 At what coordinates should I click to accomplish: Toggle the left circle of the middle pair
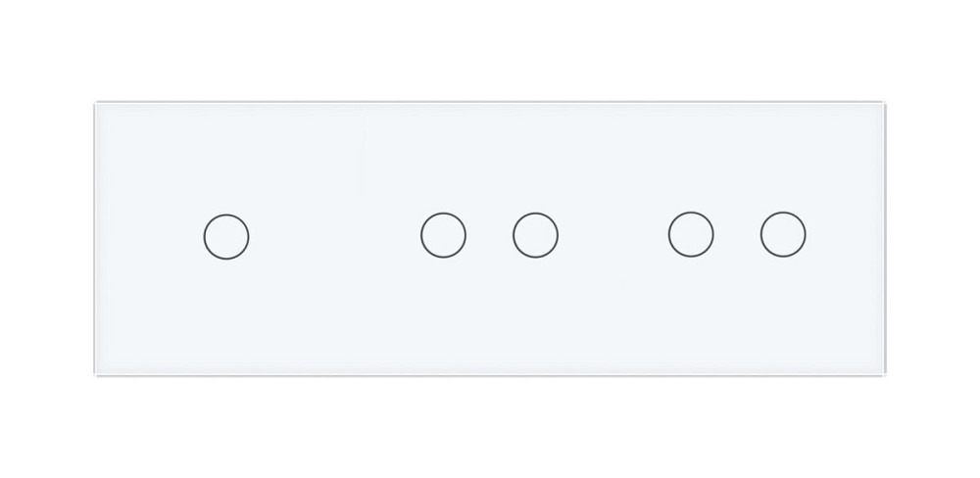pyautogui.click(x=443, y=236)
